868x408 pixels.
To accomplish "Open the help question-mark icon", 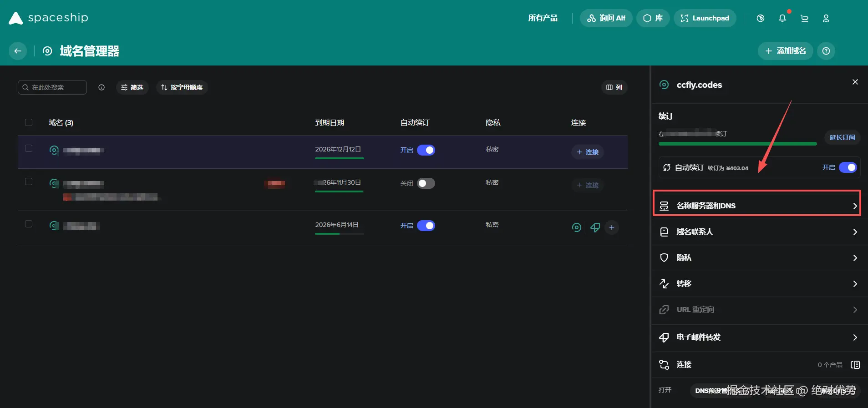I will [x=826, y=51].
